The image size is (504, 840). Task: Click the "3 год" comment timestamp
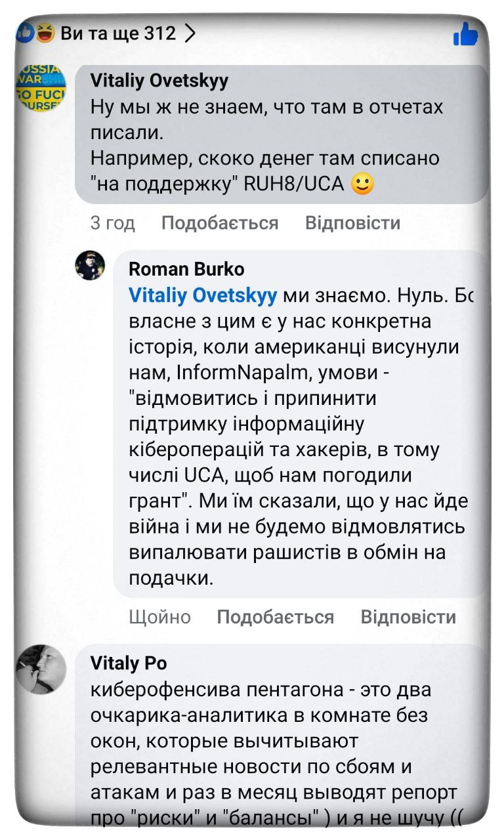click(112, 223)
